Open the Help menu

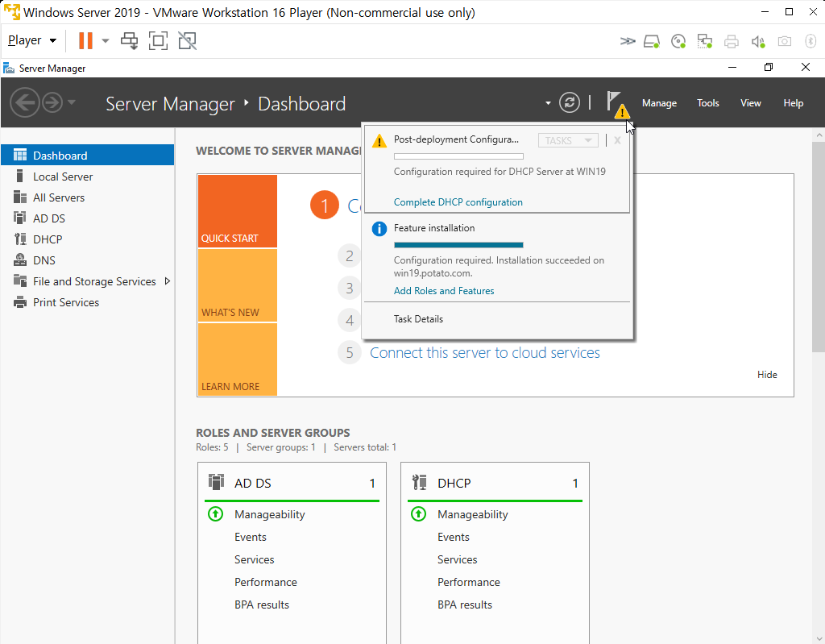[x=793, y=103]
